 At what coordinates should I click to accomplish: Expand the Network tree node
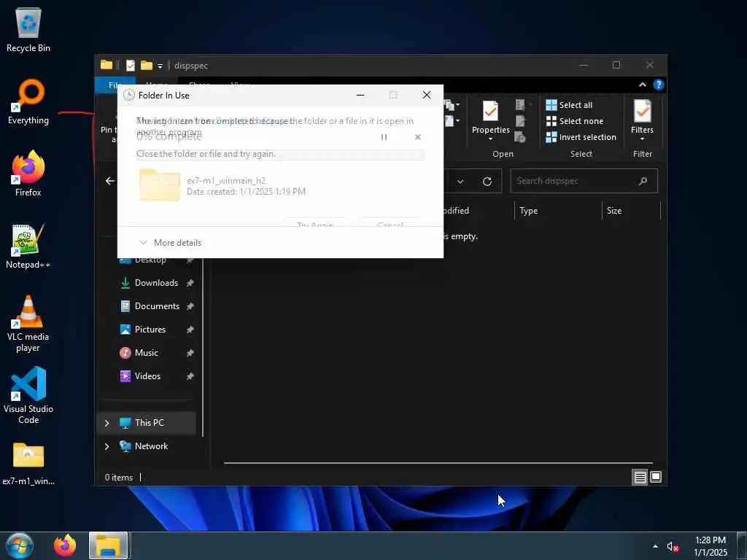point(107,446)
